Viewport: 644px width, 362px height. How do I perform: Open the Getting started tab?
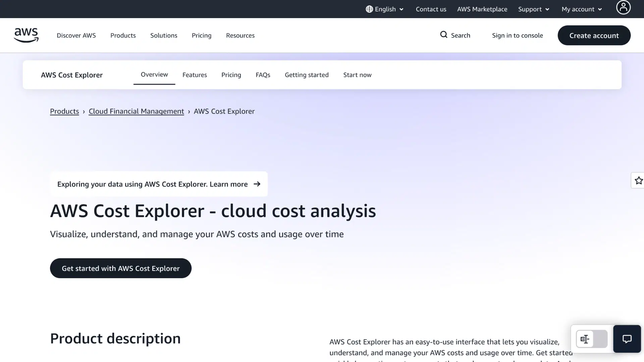(x=307, y=75)
